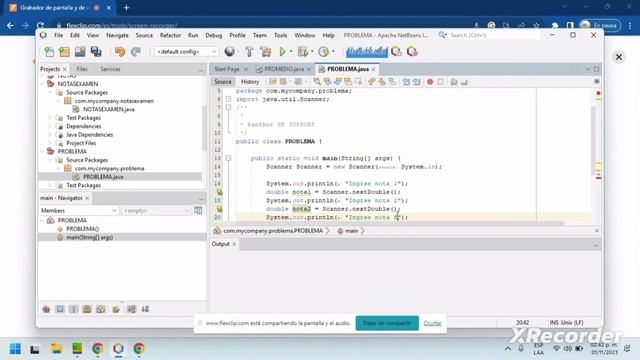Click the browser back arrow
This screenshot has height=360, width=640.
click(x=10, y=25)
